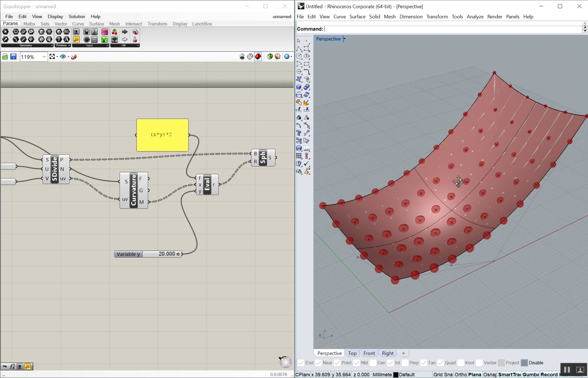Select the Explode tool icon
This screenshot has height=378, width=588.
click(x=307, y=103)
